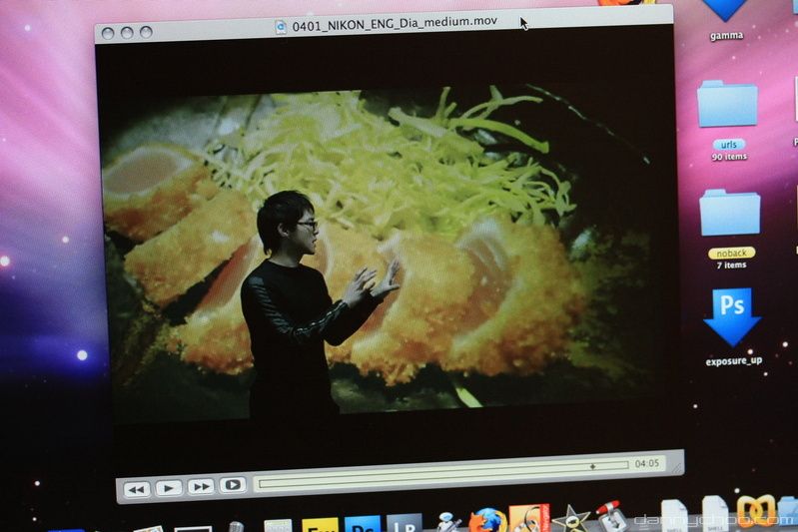Click the 04:05 time display
The image size is (798, 532).
[647, 464]
